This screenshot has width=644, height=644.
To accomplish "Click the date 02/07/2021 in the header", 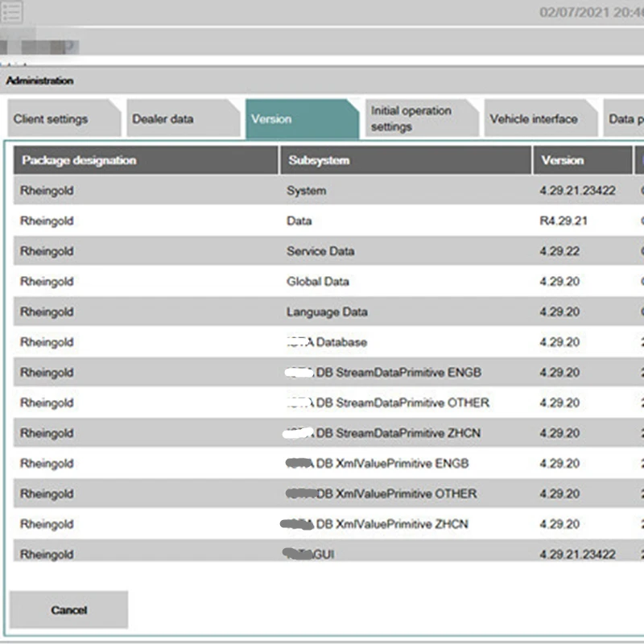I will click(x=574, y=12).
